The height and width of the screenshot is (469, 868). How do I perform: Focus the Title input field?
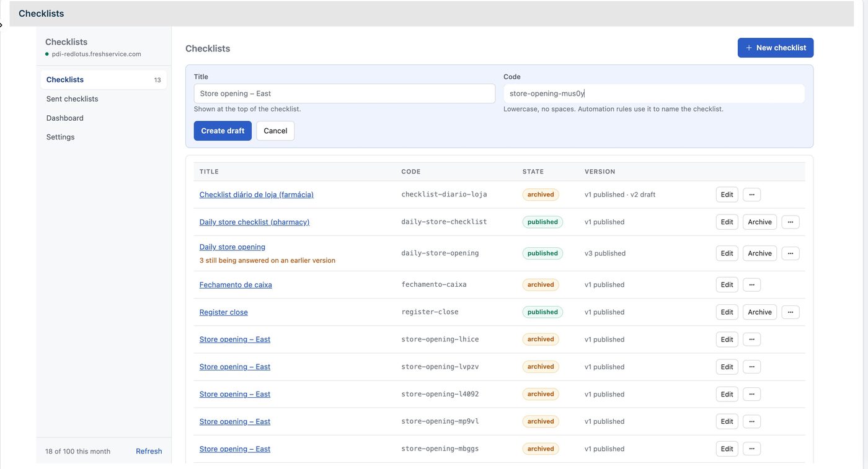345,94
